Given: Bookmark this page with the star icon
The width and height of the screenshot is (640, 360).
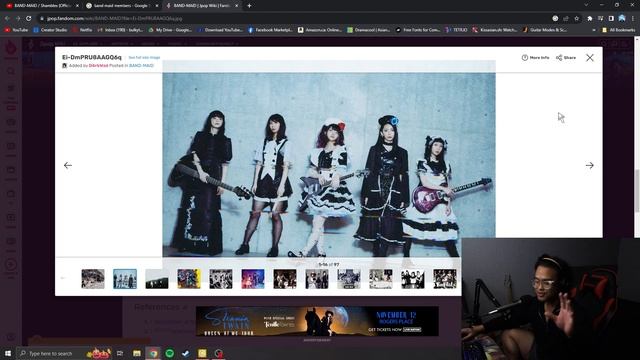Looking at the screenshot, I should [x=576, y=18].
